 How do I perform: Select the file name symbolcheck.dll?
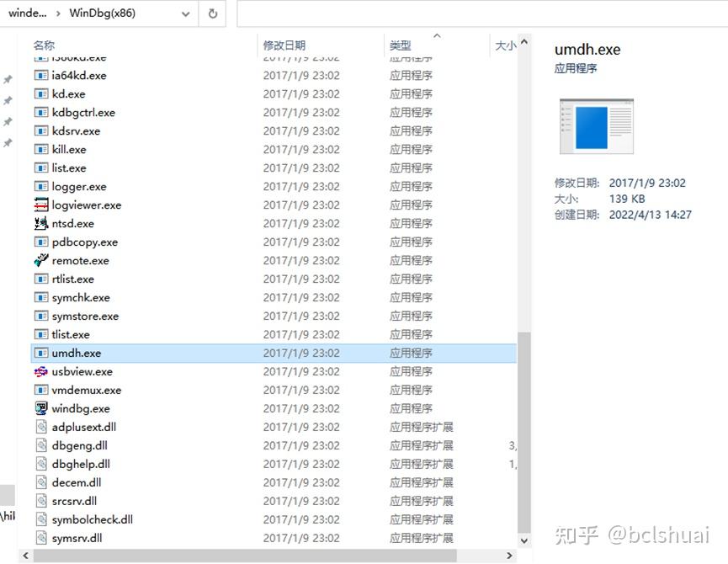click(93, 519)
